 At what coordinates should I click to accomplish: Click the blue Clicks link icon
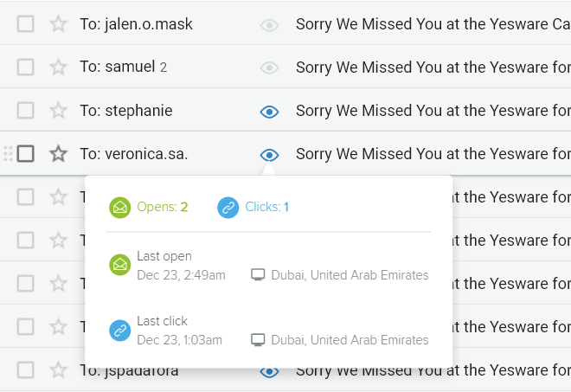(x=228, y=208)
